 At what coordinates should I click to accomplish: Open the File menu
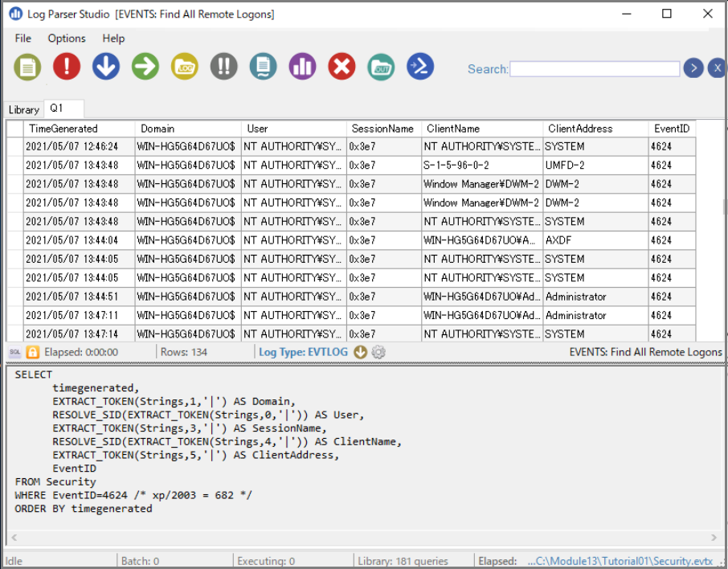point(22,38)
